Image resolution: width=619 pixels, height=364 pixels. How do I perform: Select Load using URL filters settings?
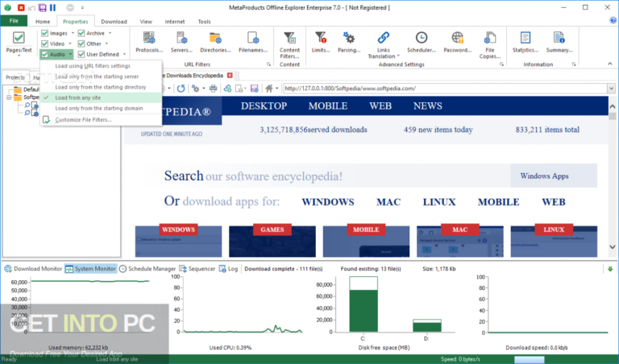coord(101,66)
